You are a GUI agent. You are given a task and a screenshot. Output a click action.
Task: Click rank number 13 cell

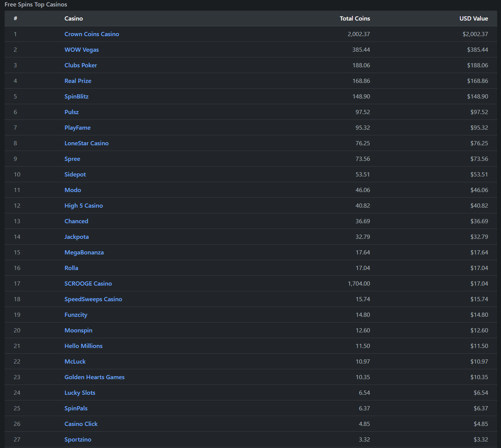click(17, 221)
